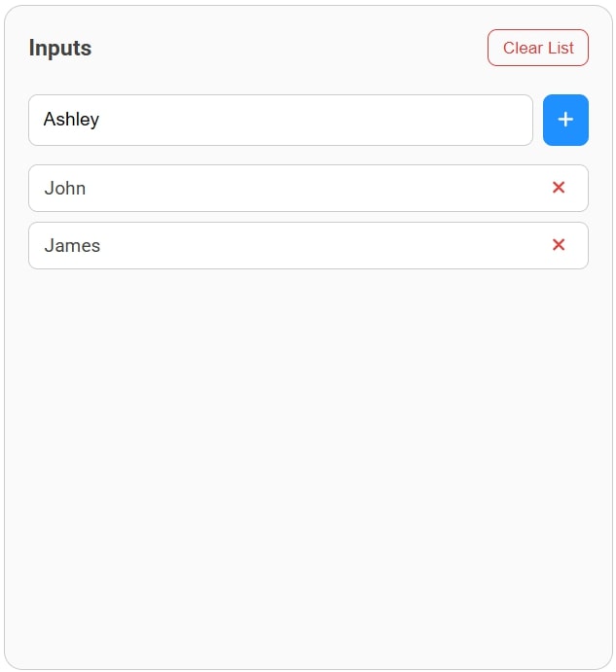The width and height of the screenshot is (616, 672).
Task: Click the Clear List button
Action: (537, 48)
